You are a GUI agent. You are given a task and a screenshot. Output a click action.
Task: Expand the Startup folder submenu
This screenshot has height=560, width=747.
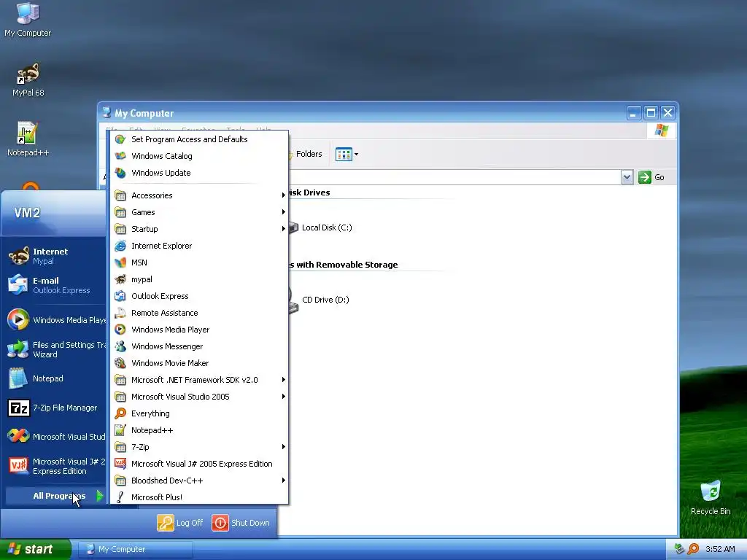pyautogui.click(x=199, y=229)
